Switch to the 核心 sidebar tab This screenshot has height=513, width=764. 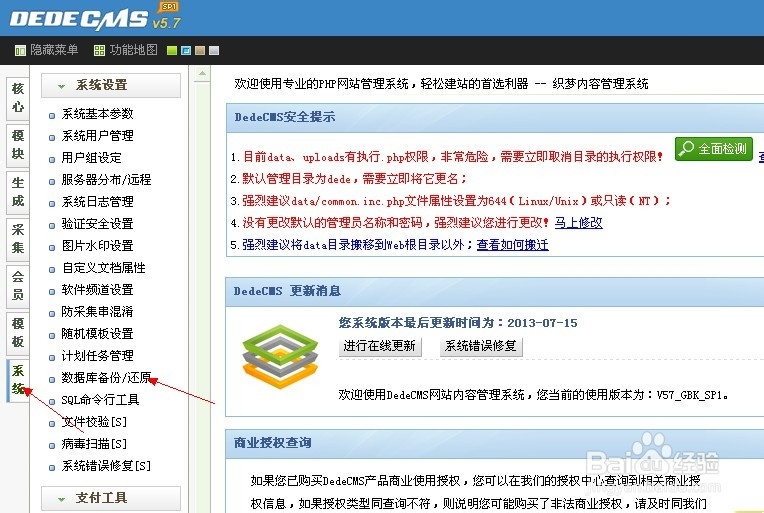(18, 98)
